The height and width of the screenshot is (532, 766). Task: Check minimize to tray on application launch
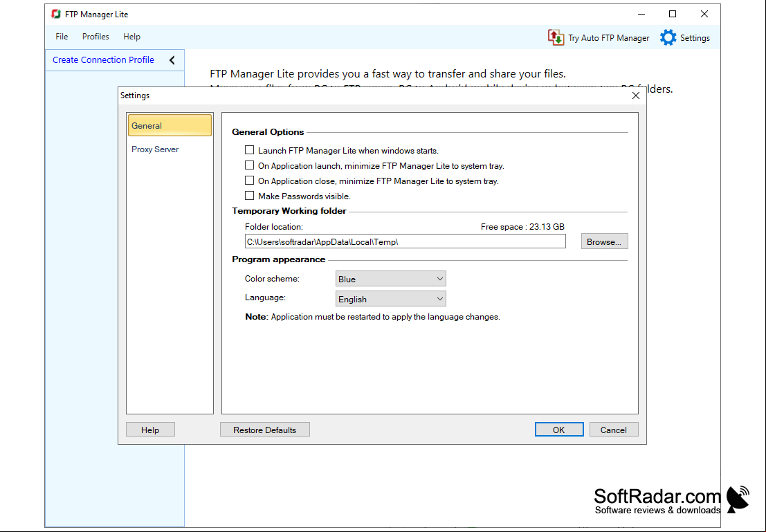[249, 165]
